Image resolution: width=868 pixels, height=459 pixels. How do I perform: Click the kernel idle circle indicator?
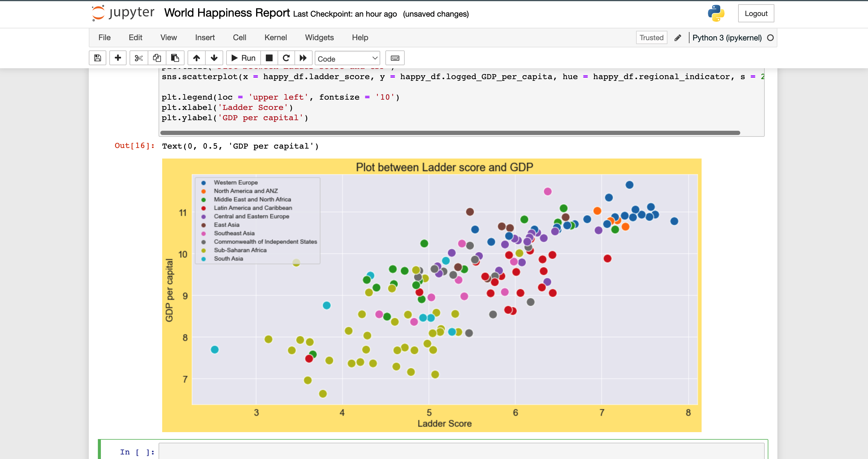[770, 38]
